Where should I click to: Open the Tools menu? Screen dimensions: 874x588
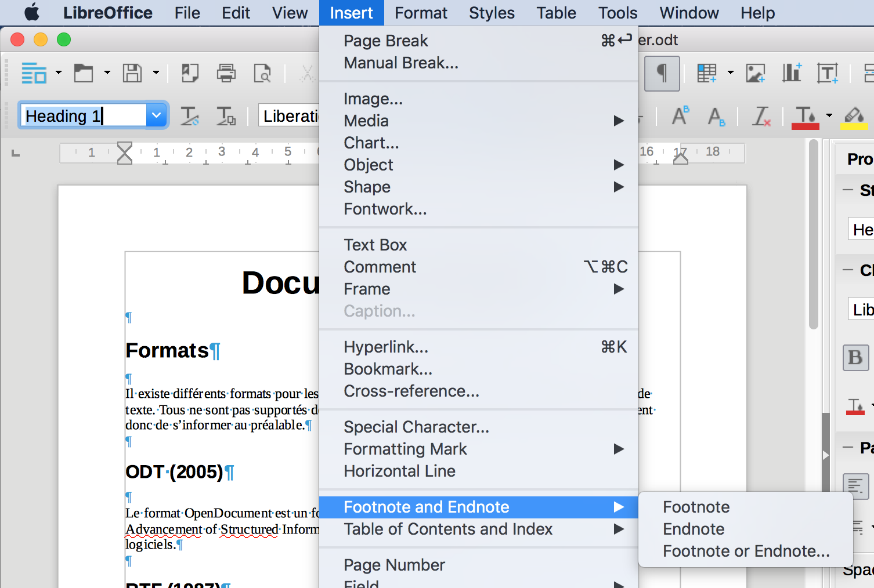pyautogui.click(x=617, y=13)
